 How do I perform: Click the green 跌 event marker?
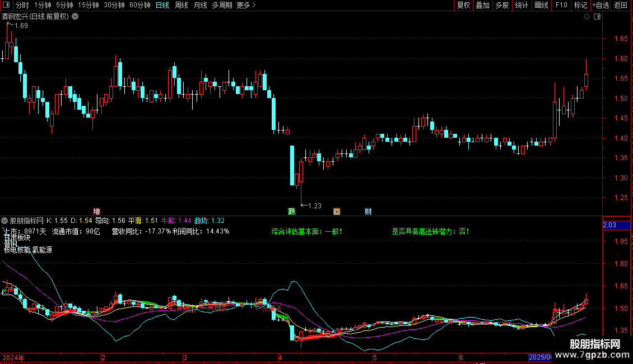click(291, 211)
